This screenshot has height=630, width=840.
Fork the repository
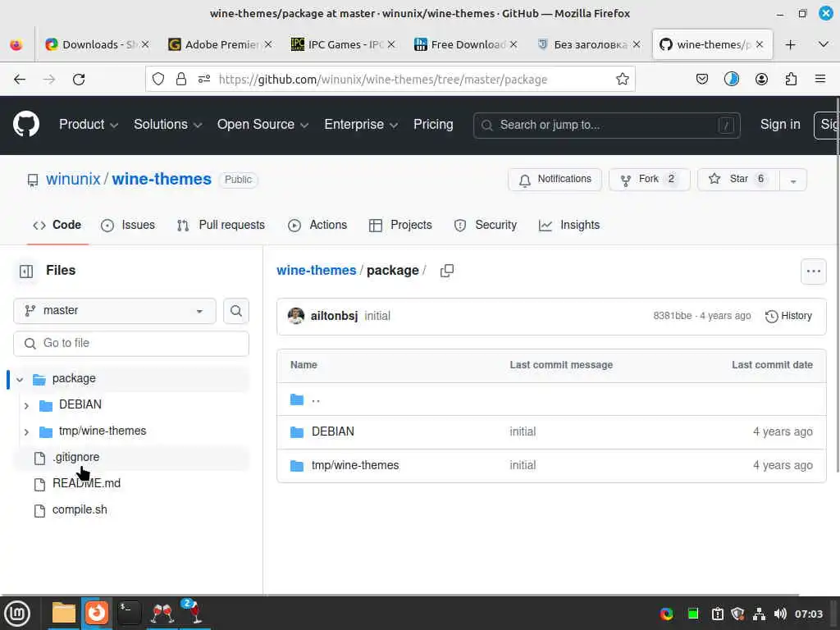pos(650,180)
